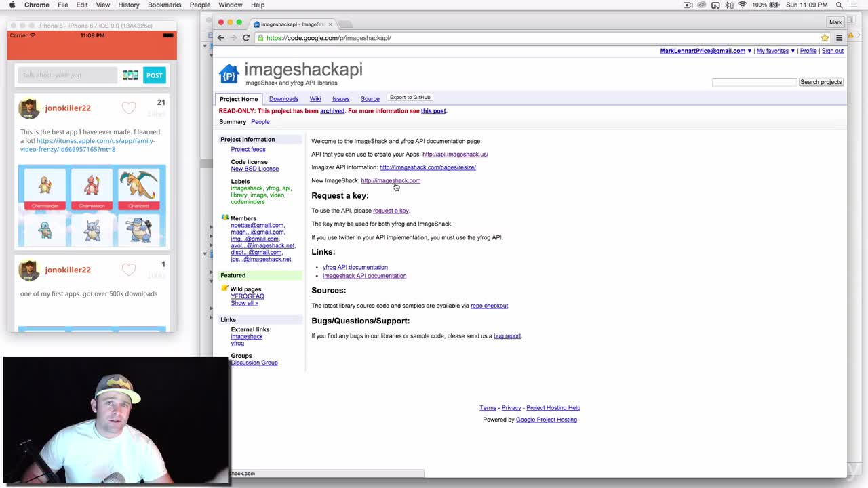Image resolution: width=868 pixels, height=488 pixels.
Task: Open the imageshack.com/pages/resize link
Action: 428,167
